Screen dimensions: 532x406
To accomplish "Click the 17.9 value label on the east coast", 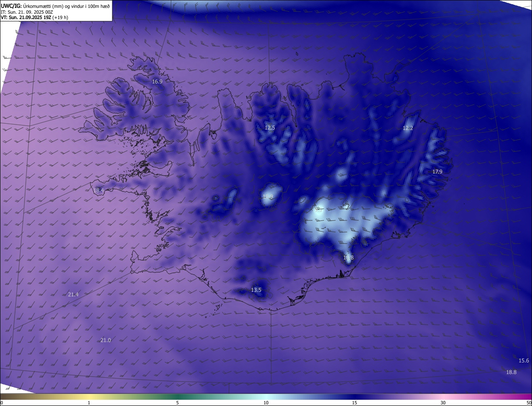I will point(437,172).
